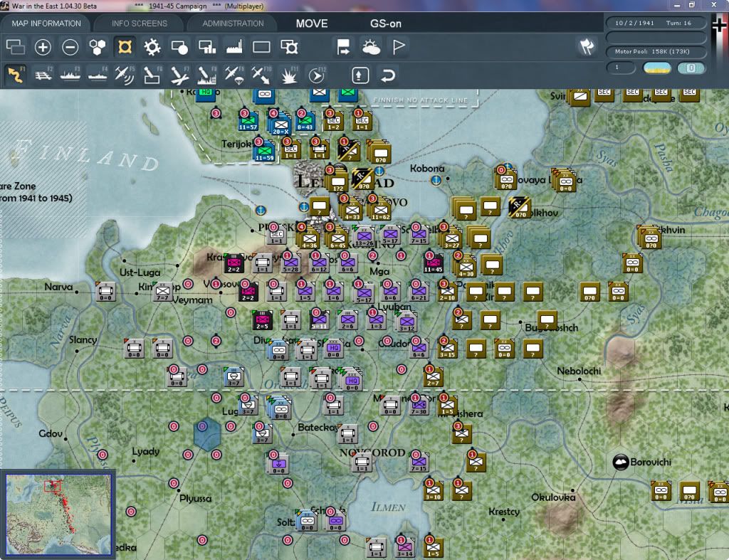This screenshot has width=729, height=560.
Task: Select the F3 naval transport mode
Action: (x=70, y=75)
